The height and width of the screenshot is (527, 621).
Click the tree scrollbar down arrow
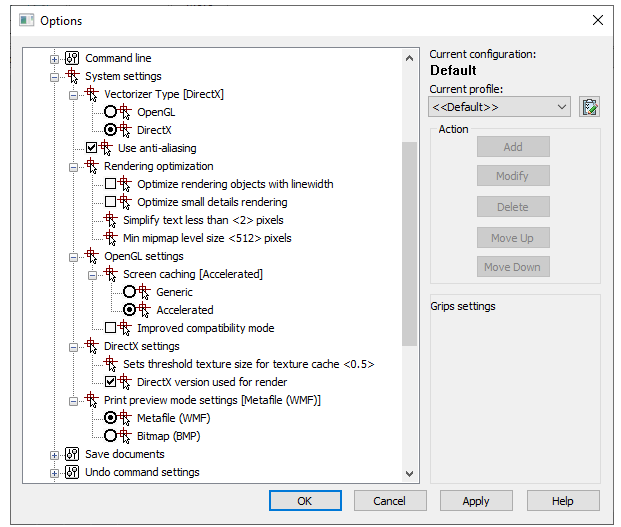(x=410, y=473)
